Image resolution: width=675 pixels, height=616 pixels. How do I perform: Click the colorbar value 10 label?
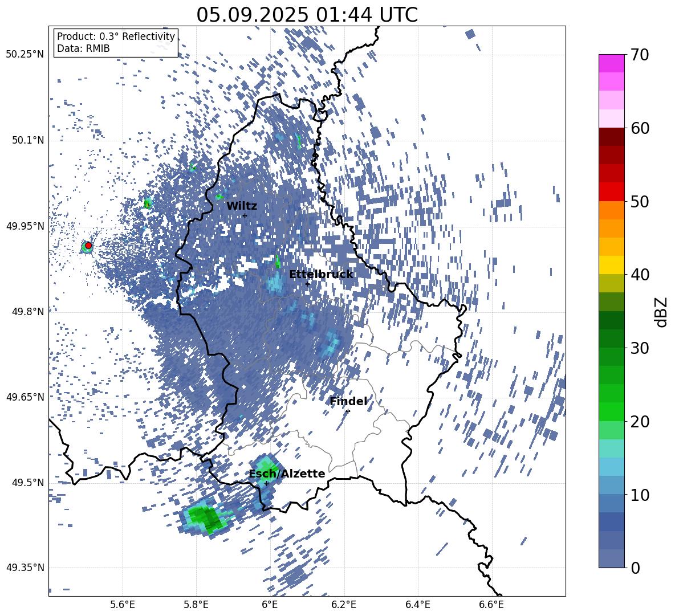[x=640, y=495]
